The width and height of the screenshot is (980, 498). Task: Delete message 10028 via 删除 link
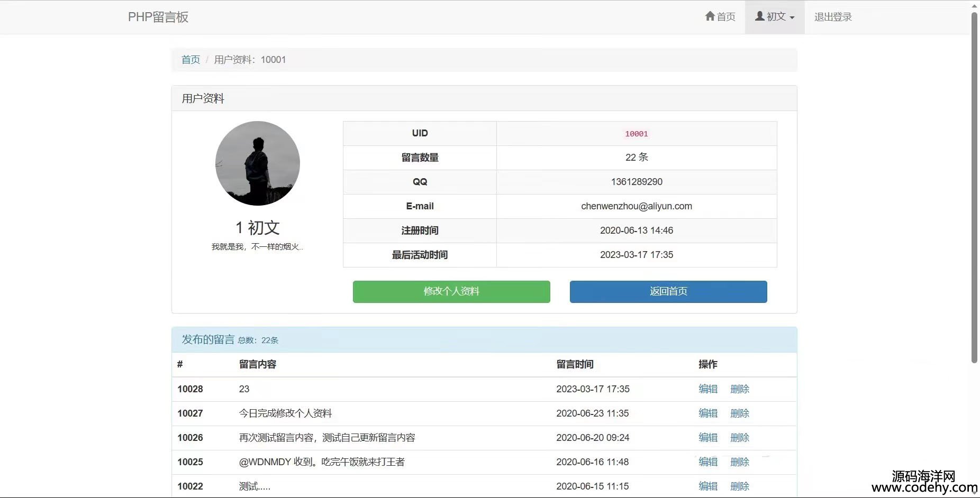click(739, 389)
